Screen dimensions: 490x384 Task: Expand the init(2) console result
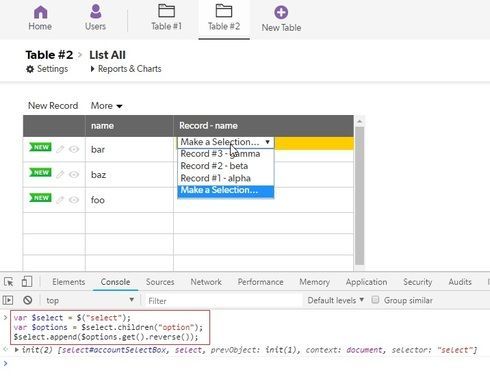point(17,350)
